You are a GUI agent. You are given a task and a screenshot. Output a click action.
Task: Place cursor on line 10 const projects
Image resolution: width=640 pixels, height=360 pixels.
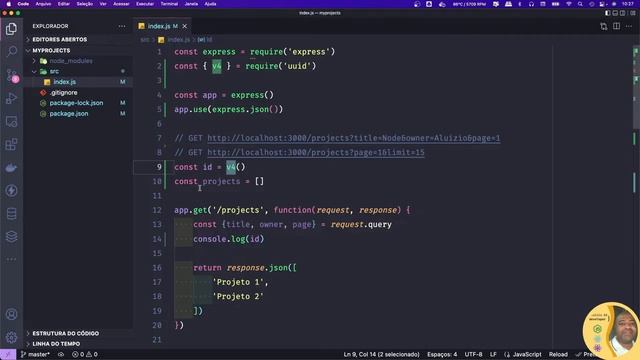219,181
